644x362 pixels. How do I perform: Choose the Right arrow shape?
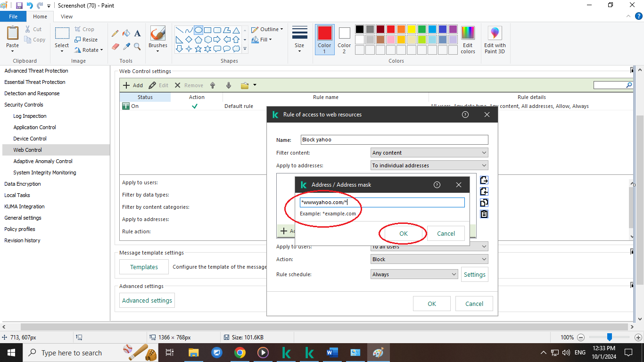point(217,39)
